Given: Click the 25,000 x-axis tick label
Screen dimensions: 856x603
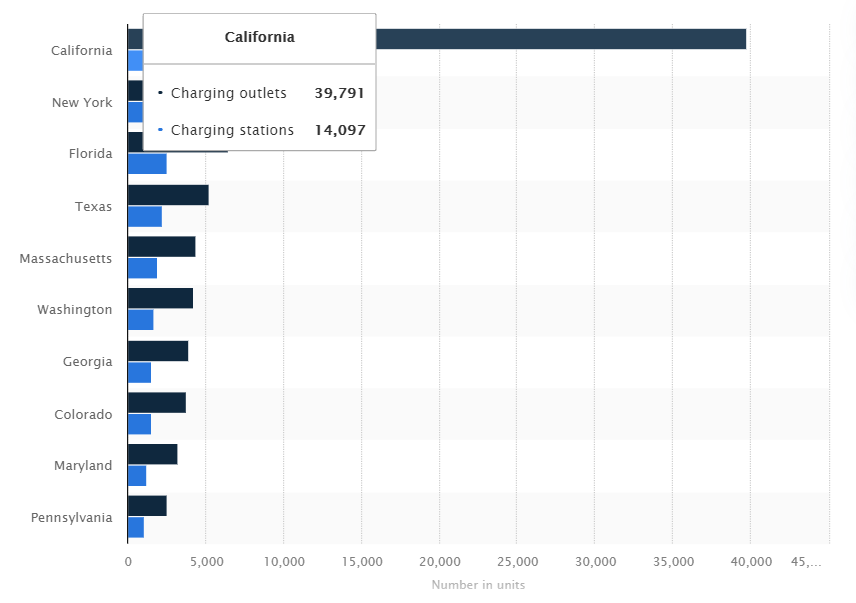Looking at the screenshot, I should point(518,562).
